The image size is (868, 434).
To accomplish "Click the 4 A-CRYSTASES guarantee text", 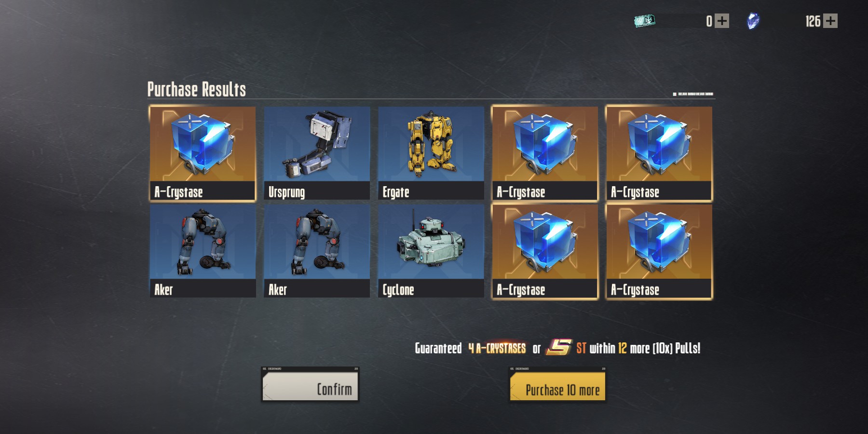I will 497,348.
